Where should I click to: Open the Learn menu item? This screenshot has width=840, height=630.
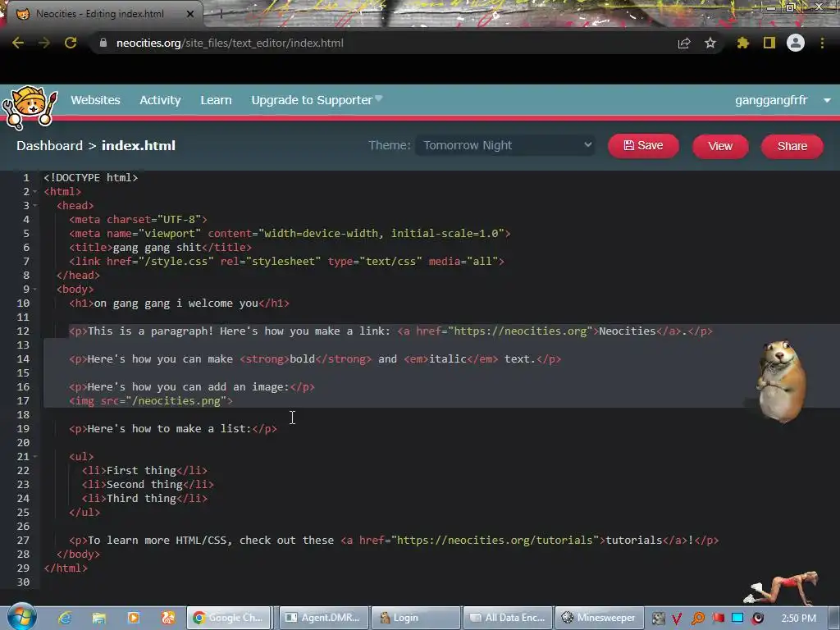point(216,100)
